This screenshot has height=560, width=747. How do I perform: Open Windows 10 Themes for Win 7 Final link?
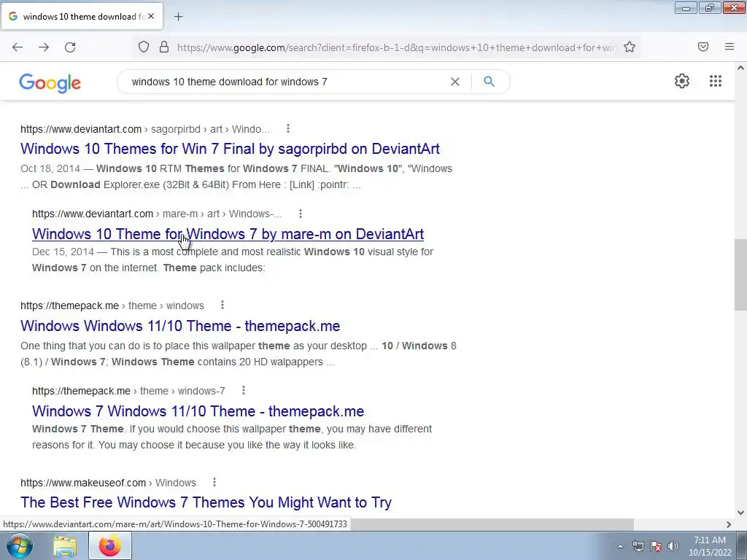tap(230, 149)
